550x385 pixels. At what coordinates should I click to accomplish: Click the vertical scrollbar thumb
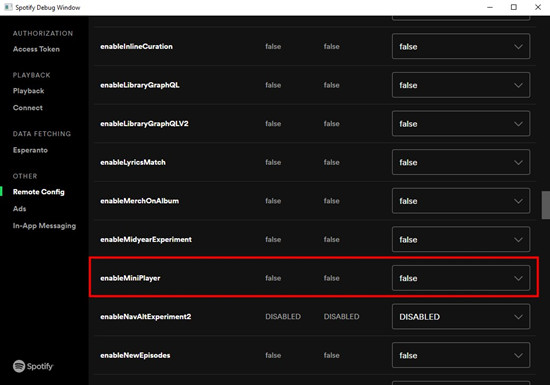coord(545,205)
